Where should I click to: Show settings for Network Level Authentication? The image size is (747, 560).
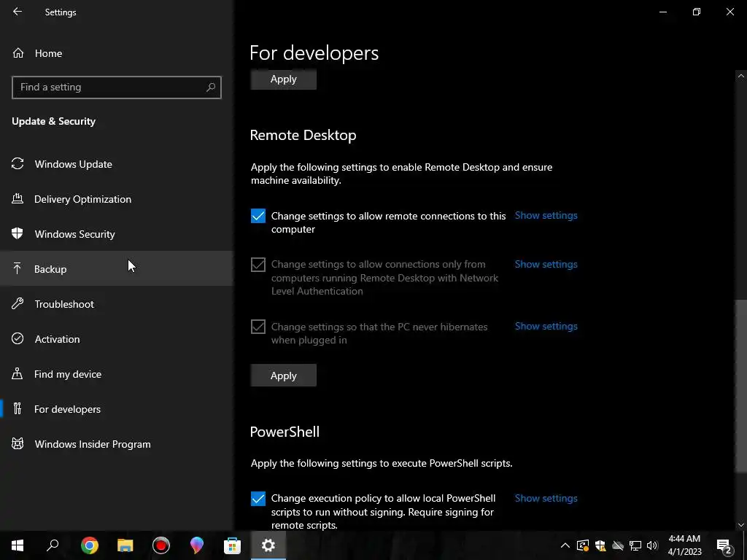click(x=546, y=264)
